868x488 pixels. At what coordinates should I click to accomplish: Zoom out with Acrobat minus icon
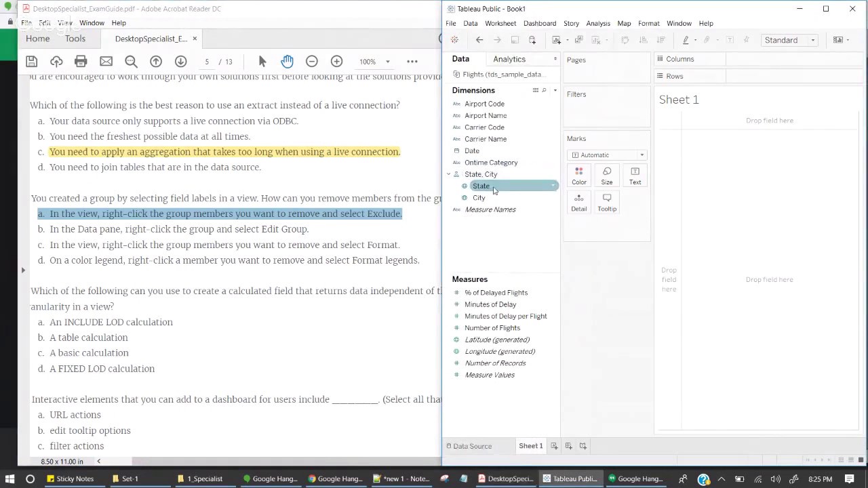tap(312, 62)
